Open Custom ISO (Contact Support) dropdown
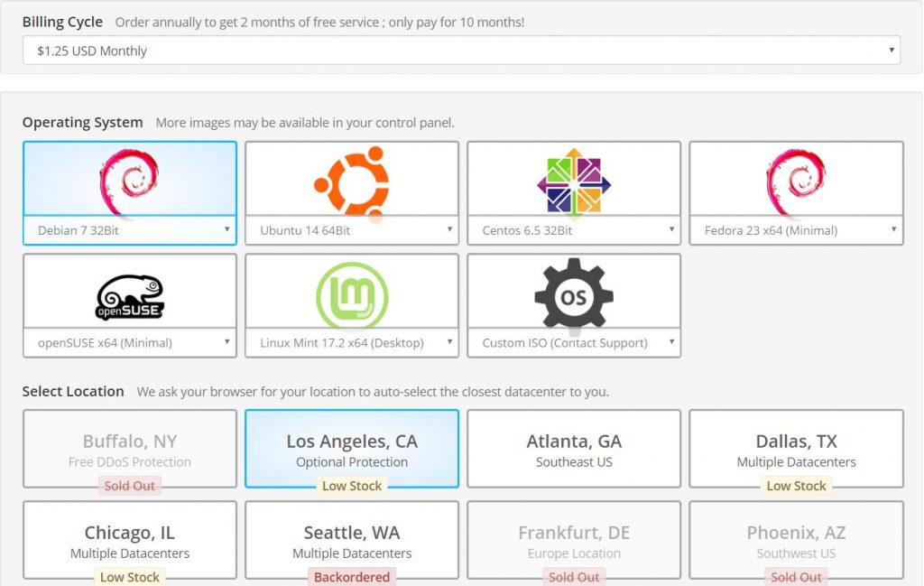Image resolution: width=924 pixels, height=586 pixels. [574, 343]
